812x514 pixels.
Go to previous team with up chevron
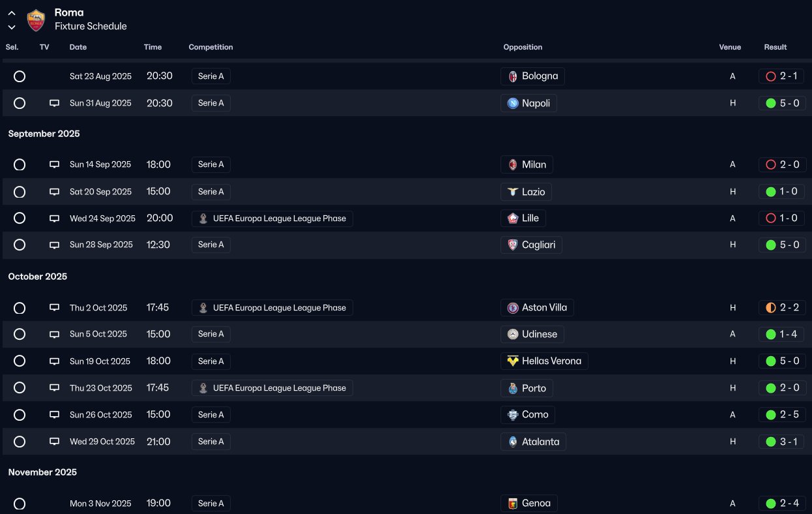(12, 13)
